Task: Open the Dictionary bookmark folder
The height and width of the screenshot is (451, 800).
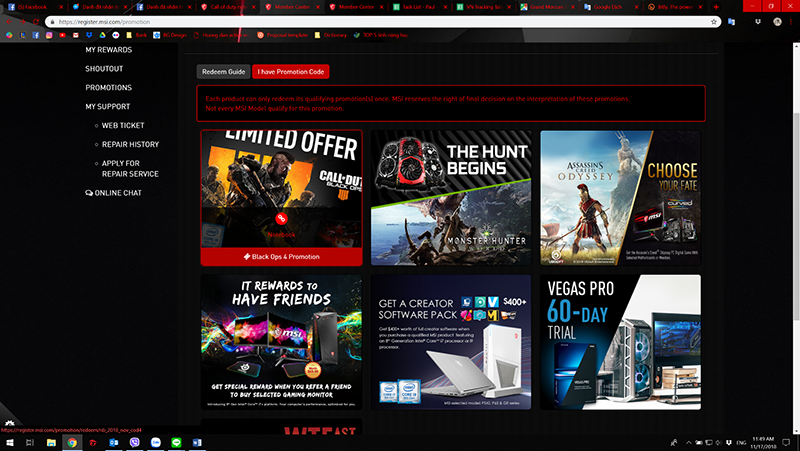Action: click(x=331, y=35)
